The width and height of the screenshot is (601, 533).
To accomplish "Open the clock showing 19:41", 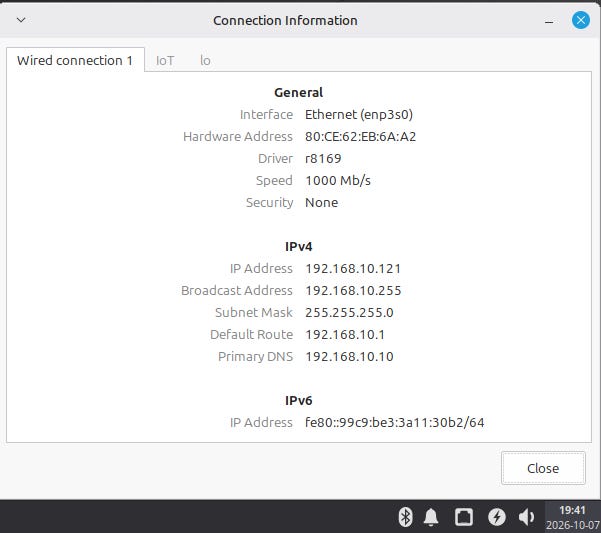I will (x=572, y=510).
